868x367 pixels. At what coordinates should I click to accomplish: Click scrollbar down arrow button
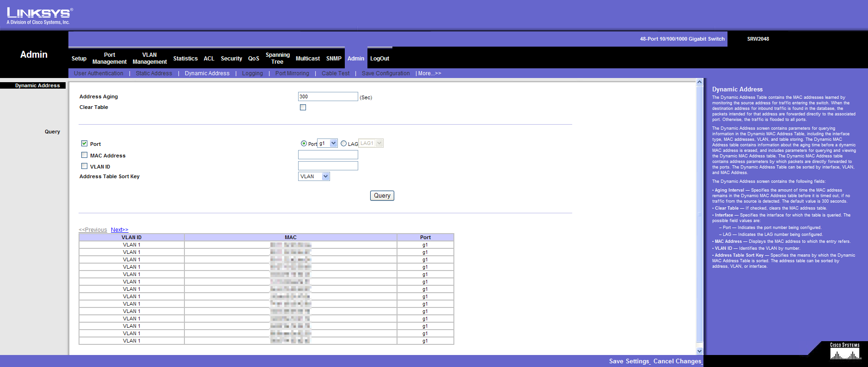699,351
